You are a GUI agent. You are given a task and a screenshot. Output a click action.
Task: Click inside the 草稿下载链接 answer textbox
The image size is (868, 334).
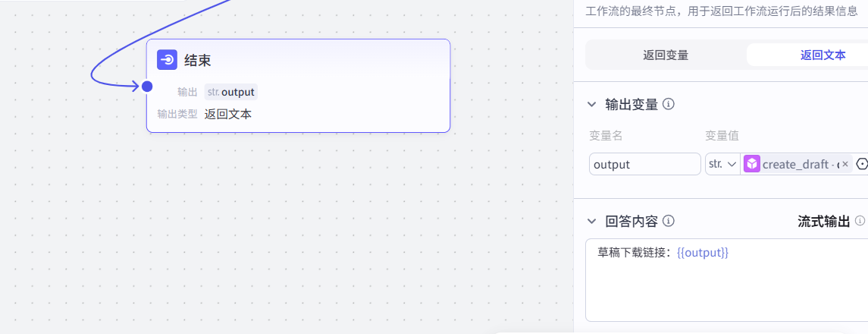tap(728, 288)
